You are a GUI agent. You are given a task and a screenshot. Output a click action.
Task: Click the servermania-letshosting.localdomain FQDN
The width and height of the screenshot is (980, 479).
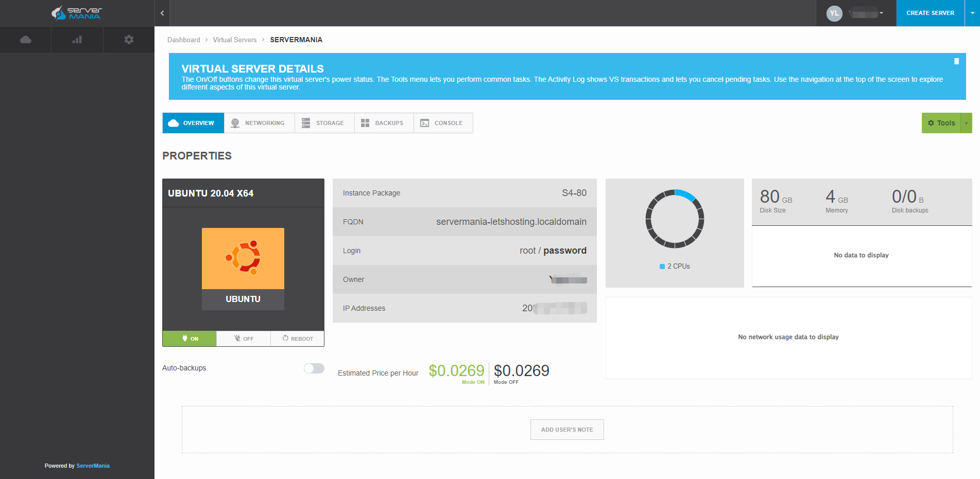[511, 222]
